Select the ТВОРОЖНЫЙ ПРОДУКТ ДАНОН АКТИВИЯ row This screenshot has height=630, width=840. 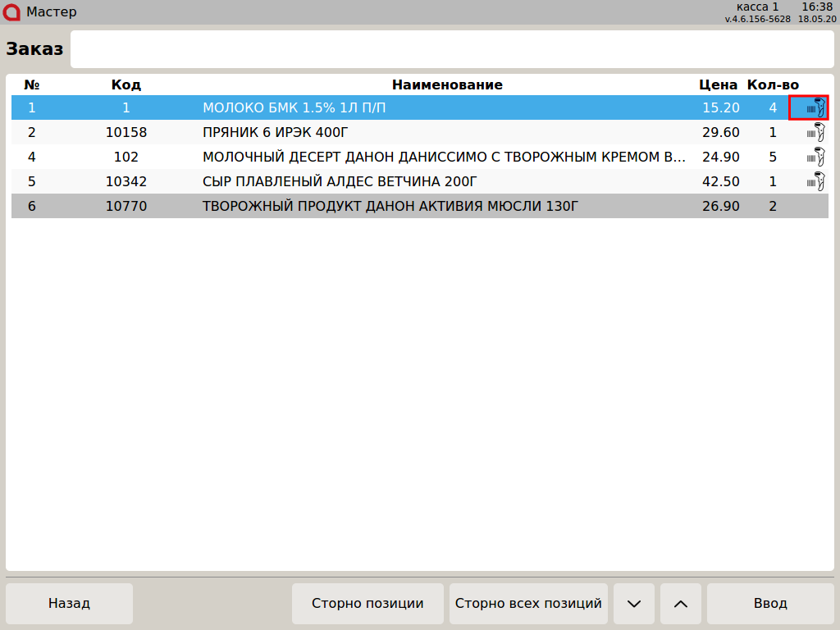[x=390, y=206]
